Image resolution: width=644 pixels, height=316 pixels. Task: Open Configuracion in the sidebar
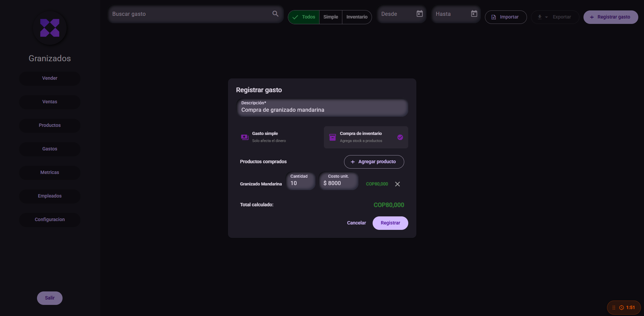coord(50,220)
